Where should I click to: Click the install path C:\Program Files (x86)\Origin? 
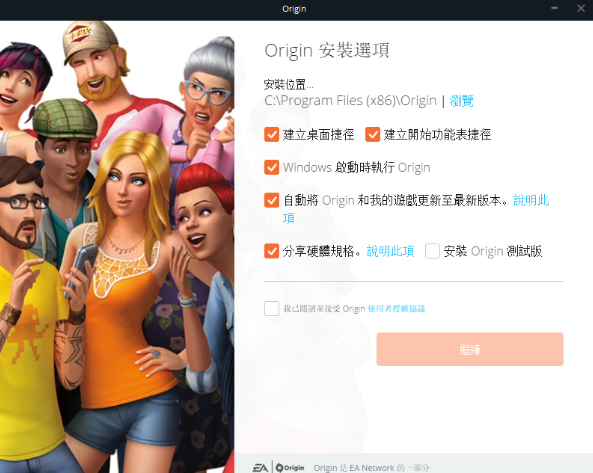[350, 101]
